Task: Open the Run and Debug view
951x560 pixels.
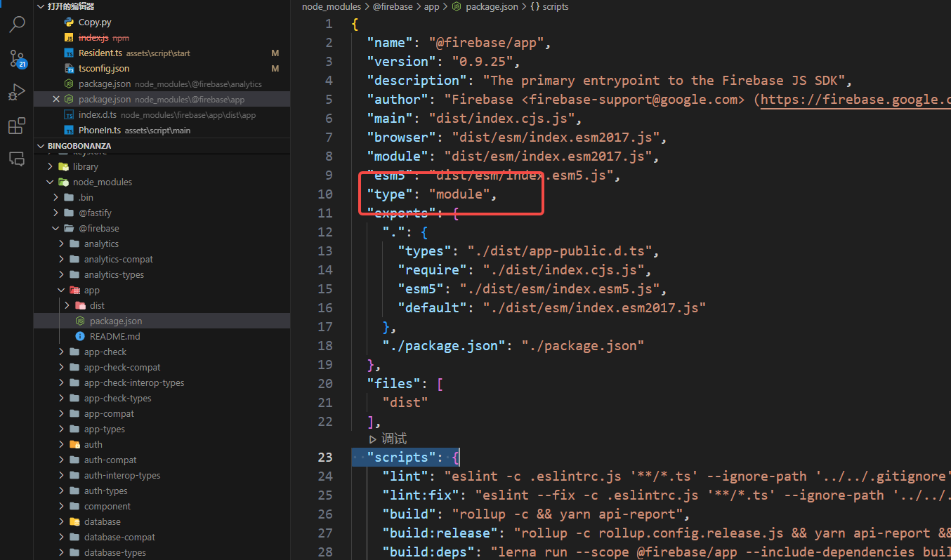Action: [x=17, y=92]
